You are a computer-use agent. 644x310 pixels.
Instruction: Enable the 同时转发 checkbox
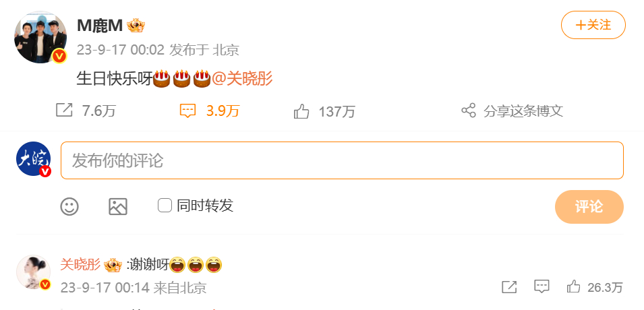coord(165,205)
